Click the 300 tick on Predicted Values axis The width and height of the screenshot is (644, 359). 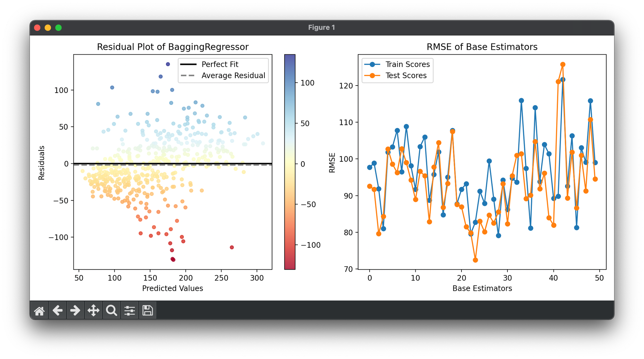(257, 278)
